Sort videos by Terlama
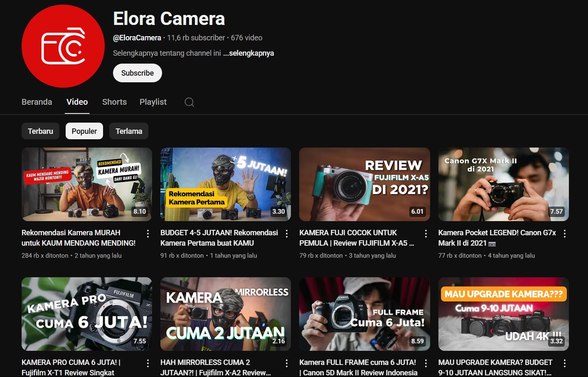Image resolution: width=588 pixels, height=377 pixels. point(129,131)
